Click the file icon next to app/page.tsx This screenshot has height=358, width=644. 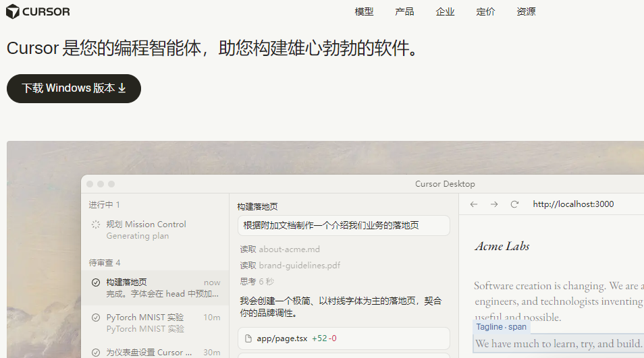point(248,338)
